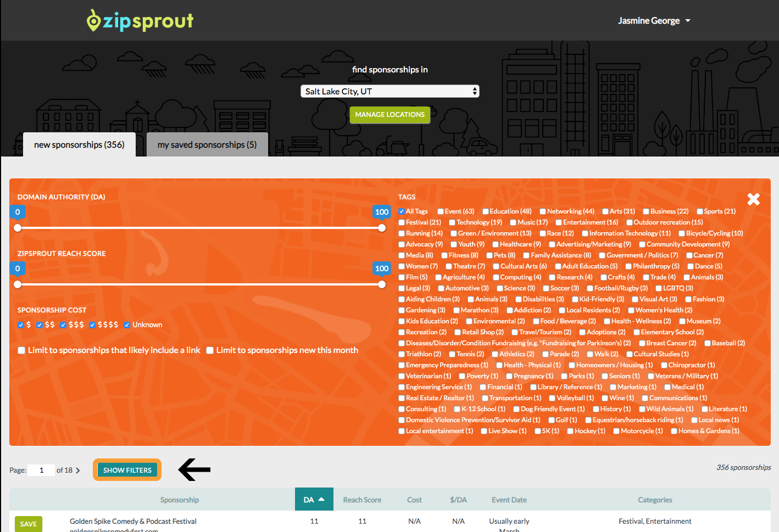Check the Local news (1) tag
This screenshot has width=779, height=532.
point(694,420)
